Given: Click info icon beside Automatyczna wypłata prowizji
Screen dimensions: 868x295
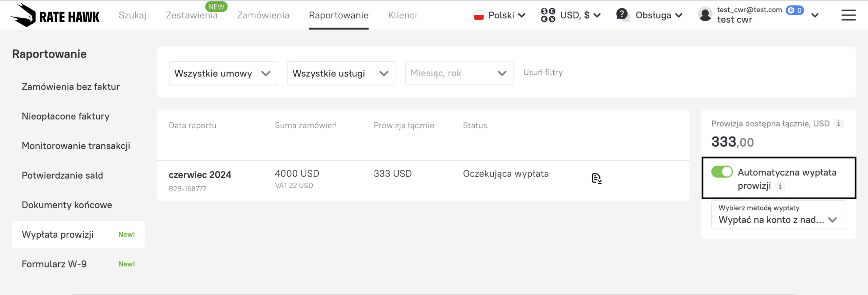Looking at the screenshot, I should coord(780,186).
